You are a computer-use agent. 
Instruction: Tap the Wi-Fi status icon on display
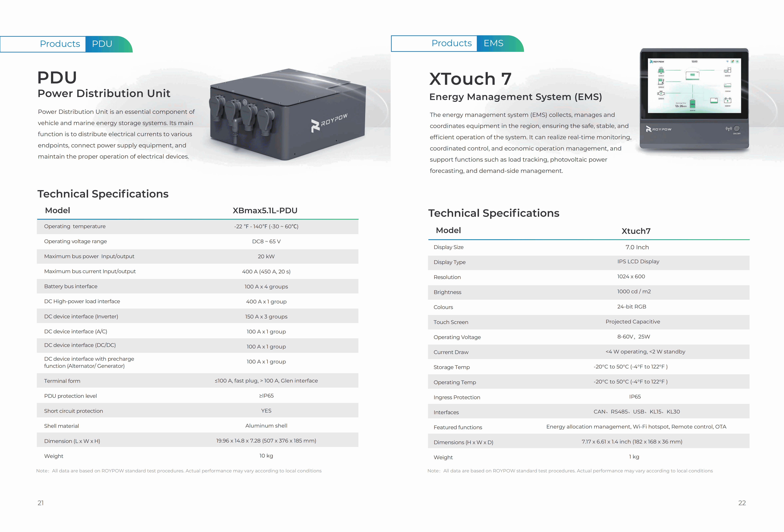(727, 61)
